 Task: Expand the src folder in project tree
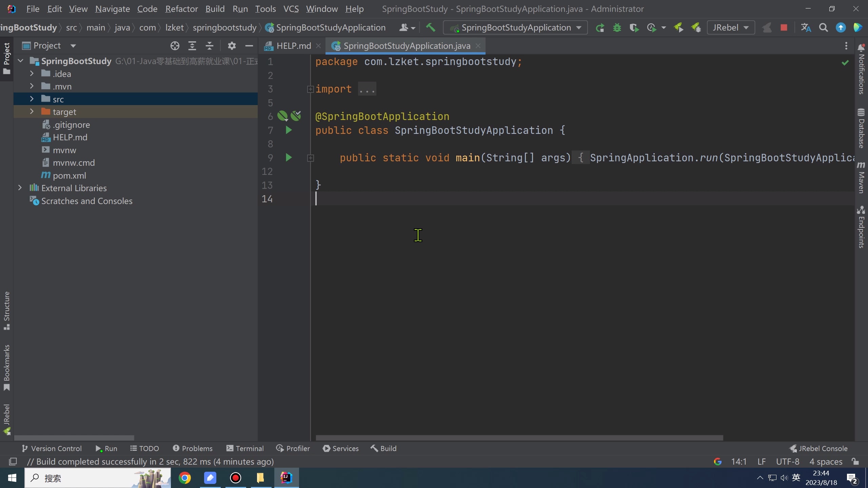click(x=32, y=99)
